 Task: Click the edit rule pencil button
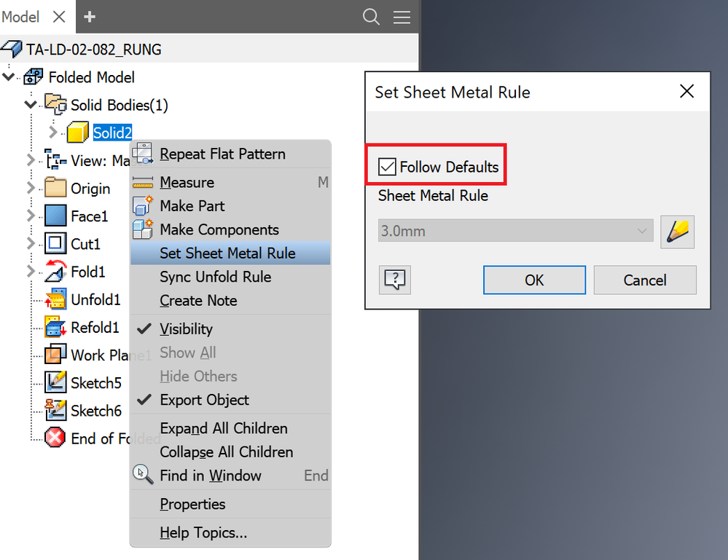(x=678, y=232)
